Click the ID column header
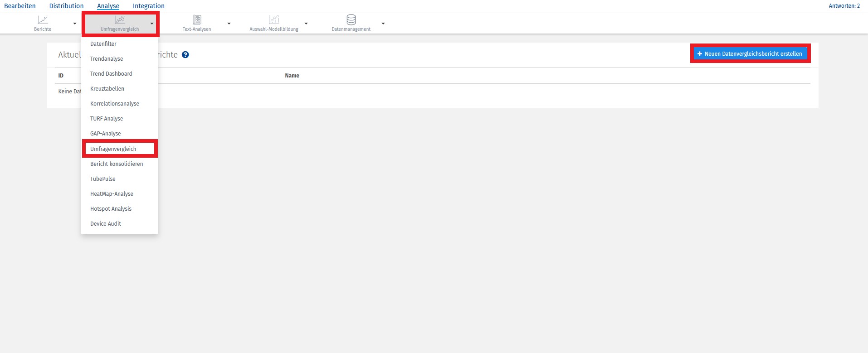 pyautogui.click(x=61, y=76)
